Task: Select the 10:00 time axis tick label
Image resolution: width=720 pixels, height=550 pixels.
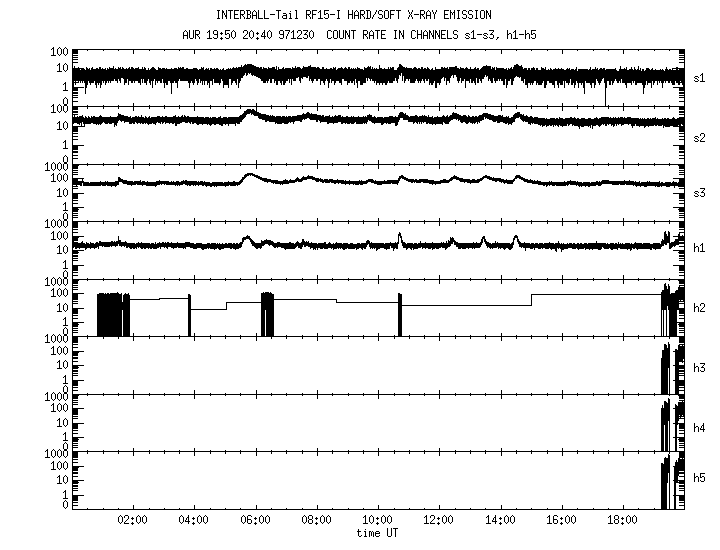Action: 377,520
